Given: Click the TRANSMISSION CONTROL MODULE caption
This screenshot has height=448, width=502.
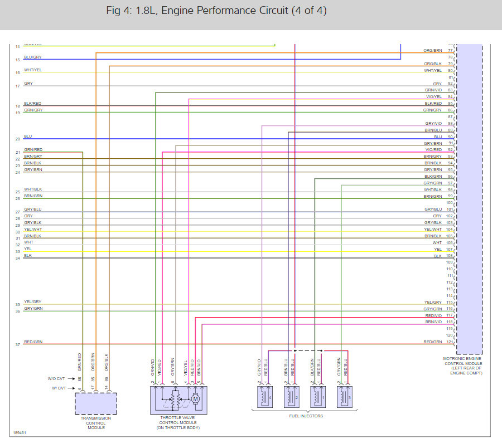Looking at the screenshot, I should coord(96,423).
